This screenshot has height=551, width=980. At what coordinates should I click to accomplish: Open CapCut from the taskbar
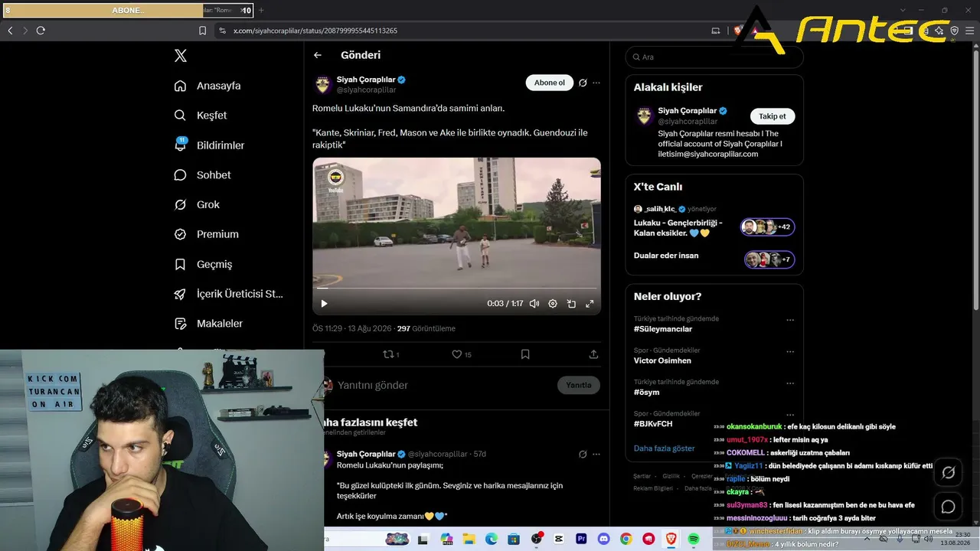click(559, 540)
